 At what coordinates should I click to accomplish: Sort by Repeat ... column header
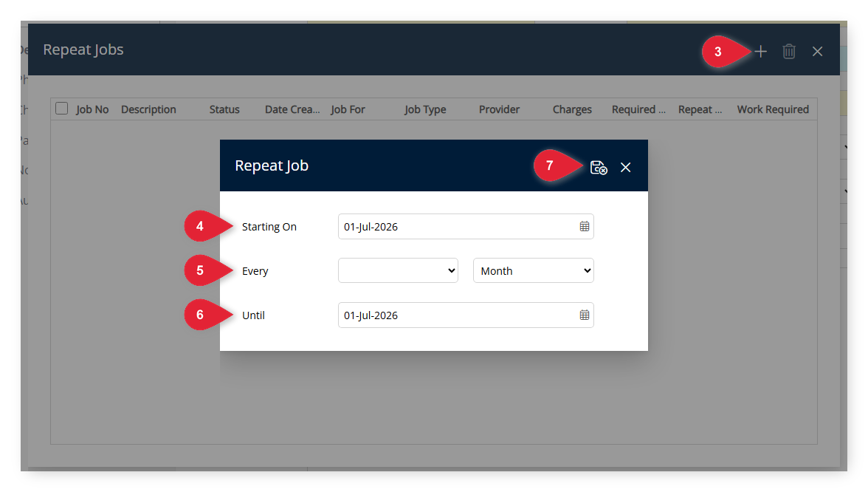click(x=700, y=109)
